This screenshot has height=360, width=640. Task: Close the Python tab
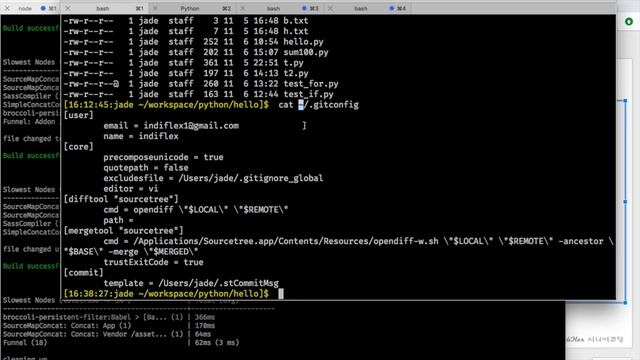(x=155, y=8)
